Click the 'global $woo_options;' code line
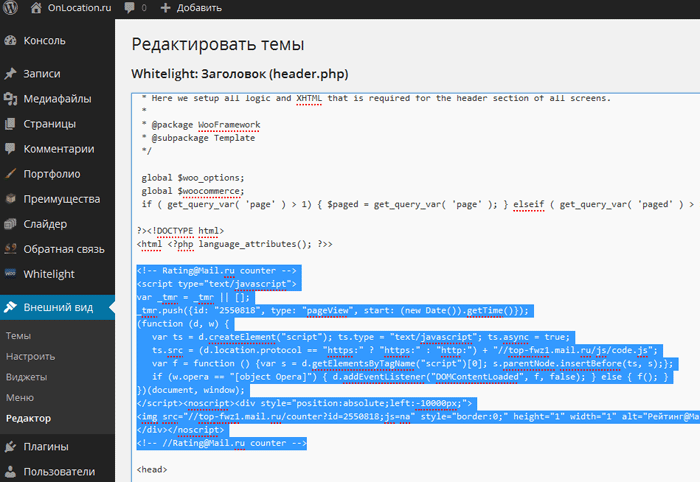 pyautogui.click(x=193, y=178)
